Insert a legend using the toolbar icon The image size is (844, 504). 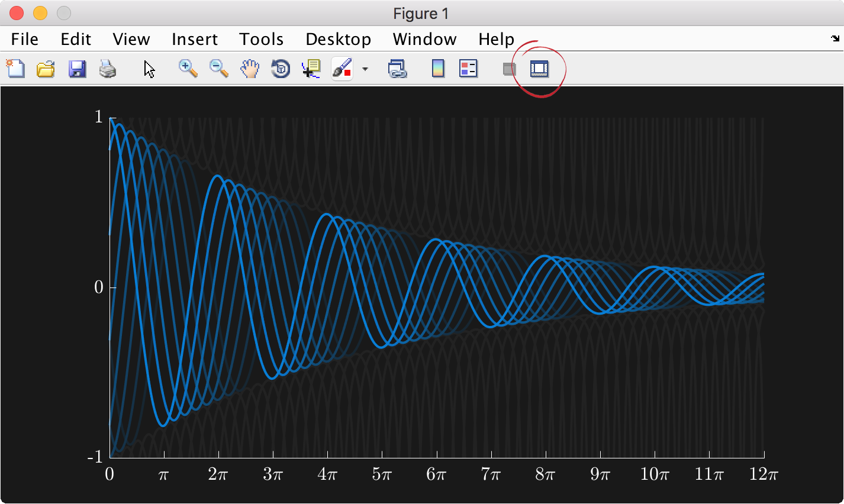pyautogui.click(x=468, y=69)
